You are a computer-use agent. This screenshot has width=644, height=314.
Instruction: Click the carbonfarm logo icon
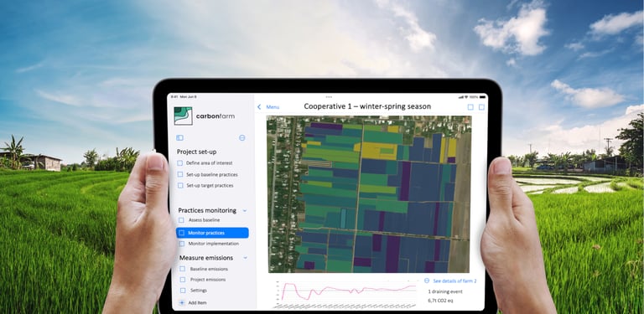(x=183, y=116)
